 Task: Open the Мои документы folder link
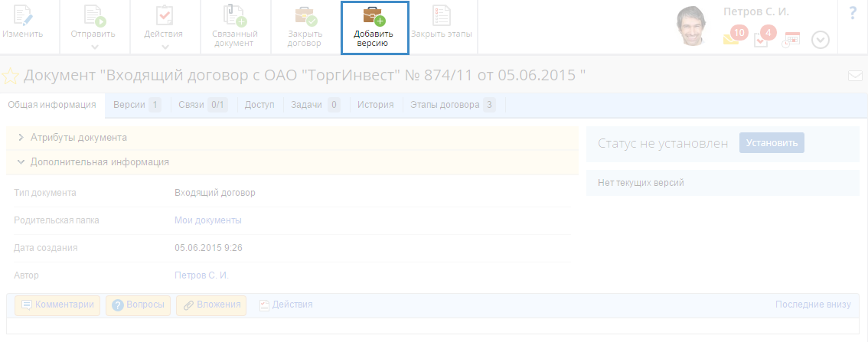pos(208,220)
